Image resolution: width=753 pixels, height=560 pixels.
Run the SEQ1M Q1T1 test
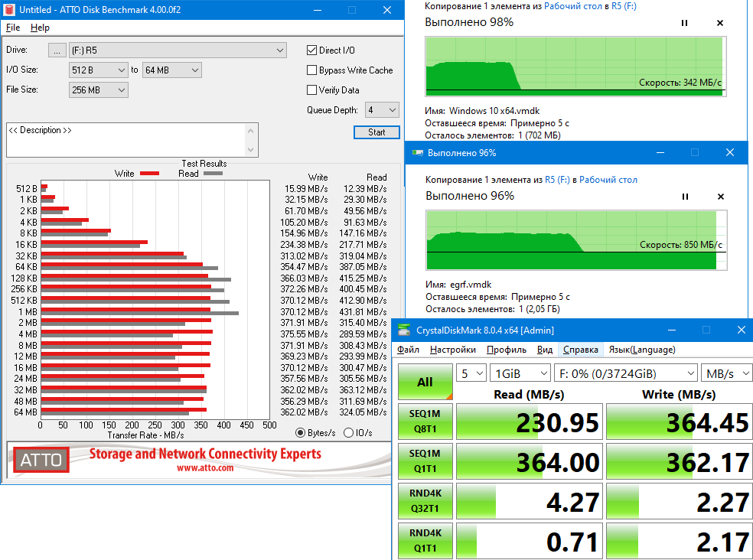pyautogui.click(x=425, y=461)
